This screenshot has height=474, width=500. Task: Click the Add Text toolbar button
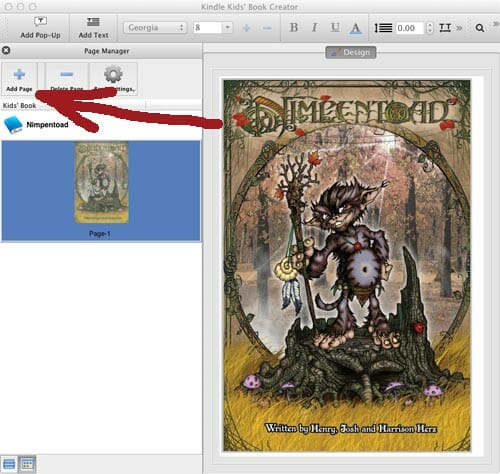93,28
